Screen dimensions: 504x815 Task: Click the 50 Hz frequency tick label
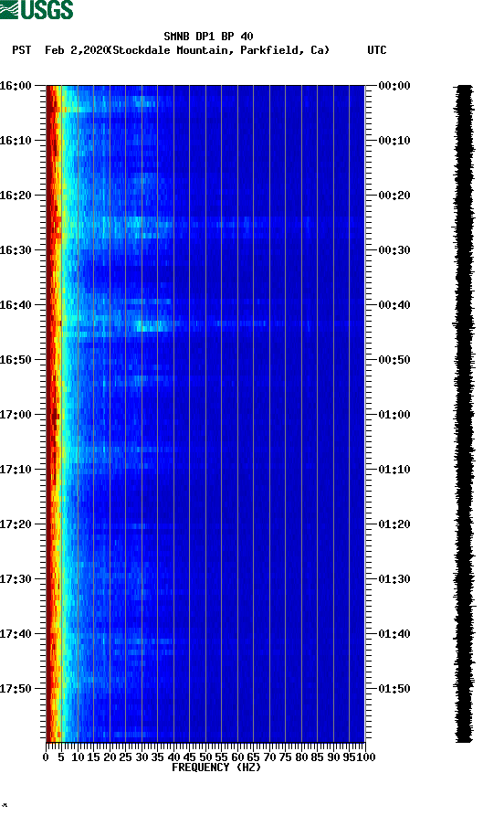tap(205, 757)
